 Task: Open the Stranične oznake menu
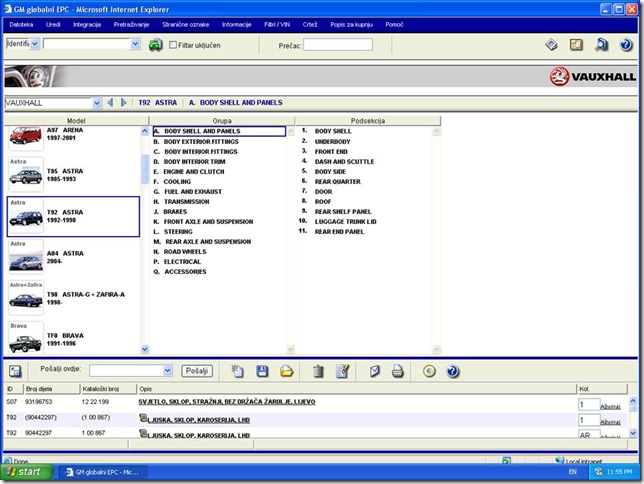tap(186, 25)
